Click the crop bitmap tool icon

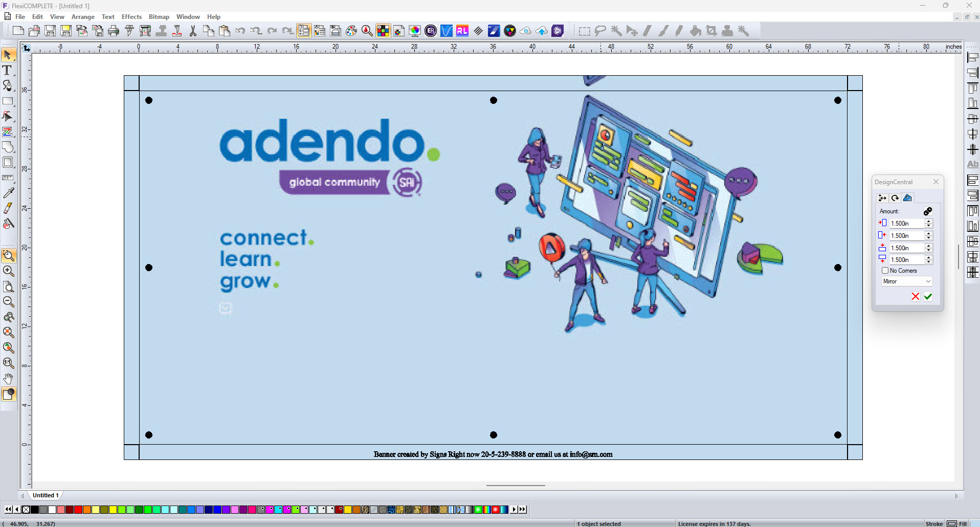[x=711, y=31]
